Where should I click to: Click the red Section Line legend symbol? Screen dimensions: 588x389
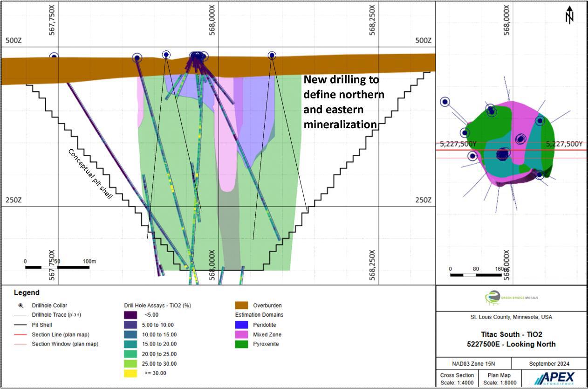tap(21, 334)
